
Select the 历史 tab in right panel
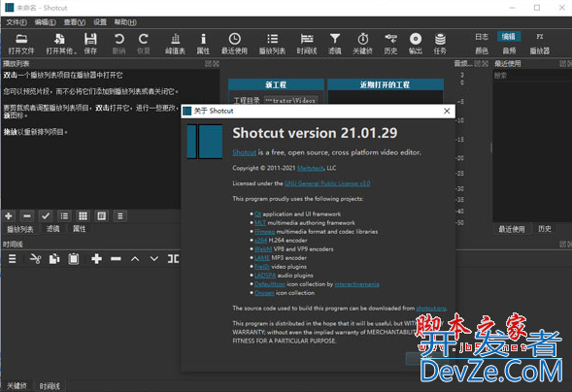[545, 229]
